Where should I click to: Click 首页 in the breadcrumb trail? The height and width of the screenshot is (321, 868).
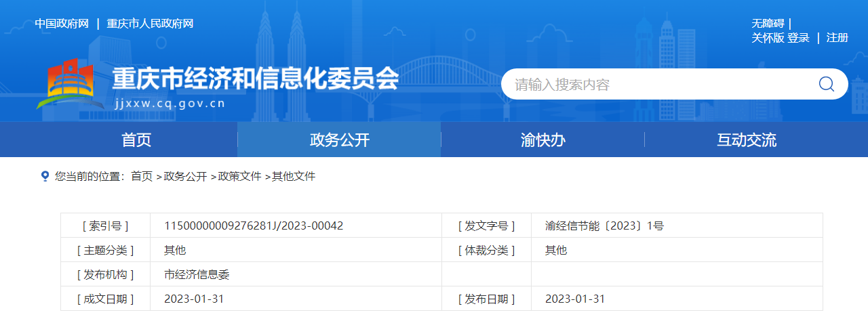click(142, 176)
